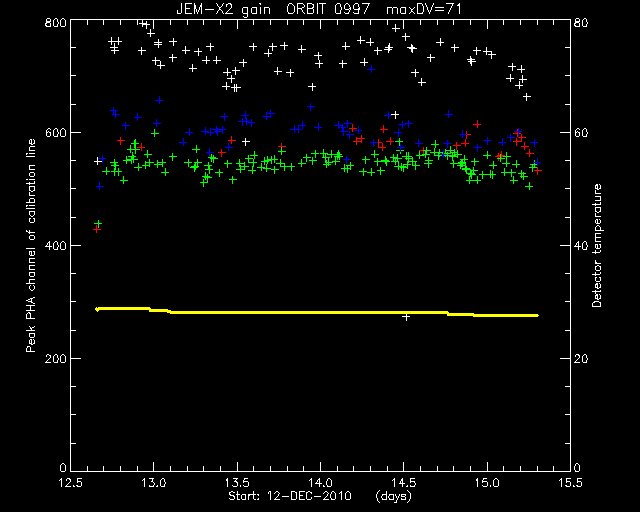
Task: Select the 14.0 tick label on x-axis
Action: point(320,483)
